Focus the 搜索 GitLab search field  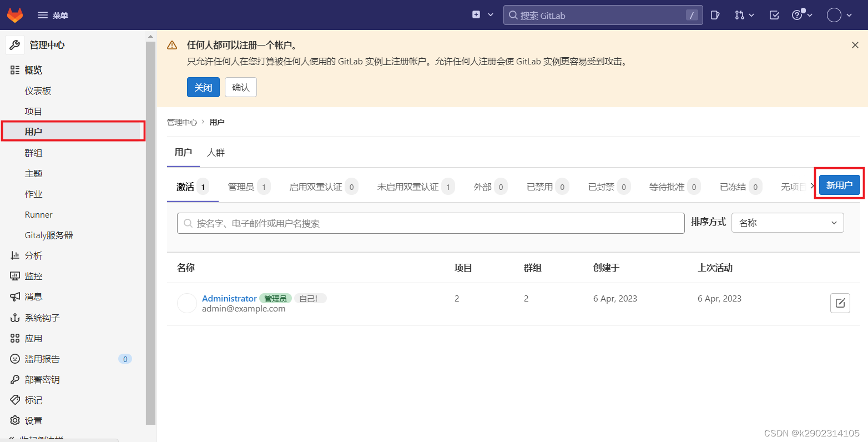(x=603, y=15)
